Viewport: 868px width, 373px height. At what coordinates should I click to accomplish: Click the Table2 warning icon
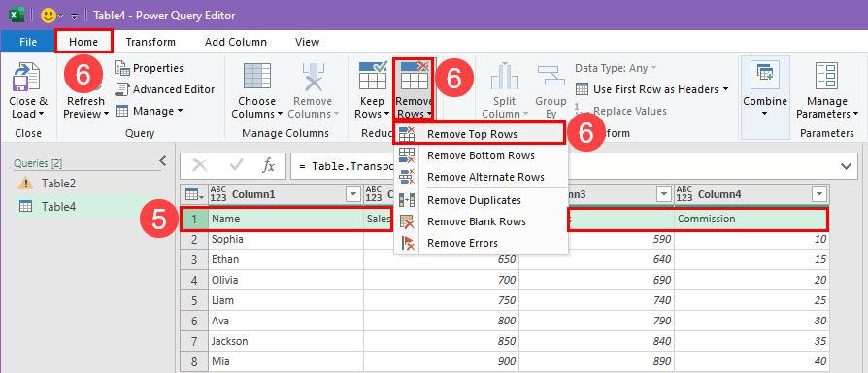[x=26, y=184]
